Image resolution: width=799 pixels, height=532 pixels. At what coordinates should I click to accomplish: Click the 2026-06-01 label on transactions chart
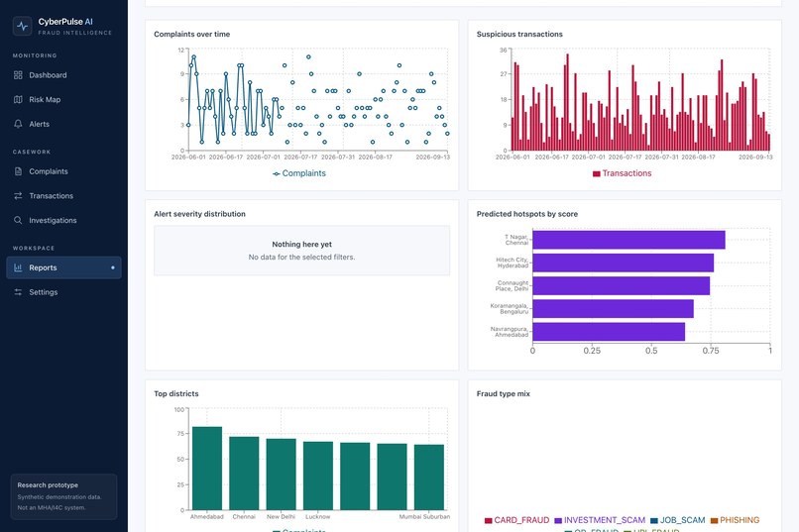click(x=513, y=157)
